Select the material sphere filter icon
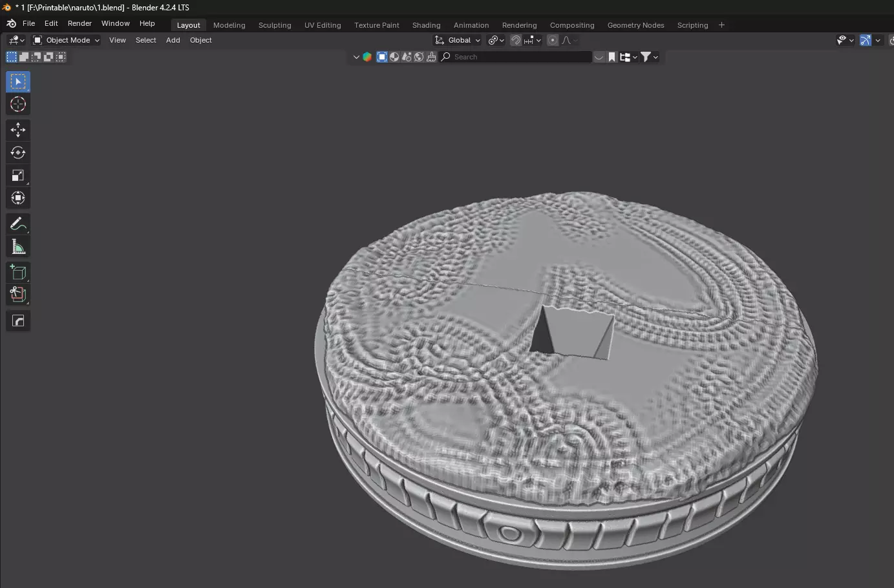Image resolution: width=894 pixels, height=588 pixels. [394, 57]
